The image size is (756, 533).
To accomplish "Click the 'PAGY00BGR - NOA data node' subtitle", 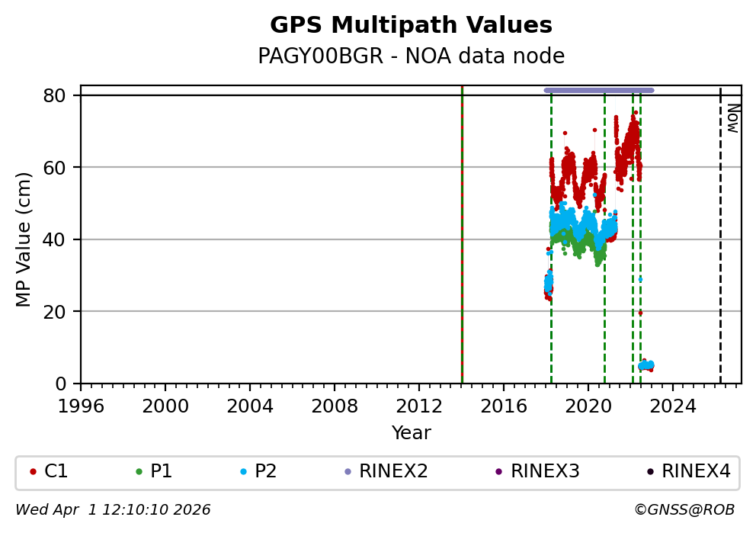I will pos(411,56).
